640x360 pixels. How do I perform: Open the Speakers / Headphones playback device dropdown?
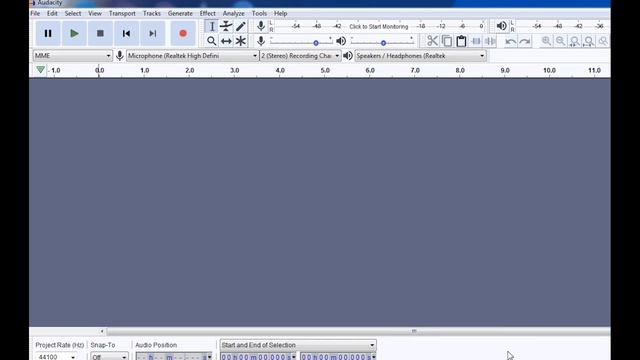pyautogui.click(x=420, y=56)
